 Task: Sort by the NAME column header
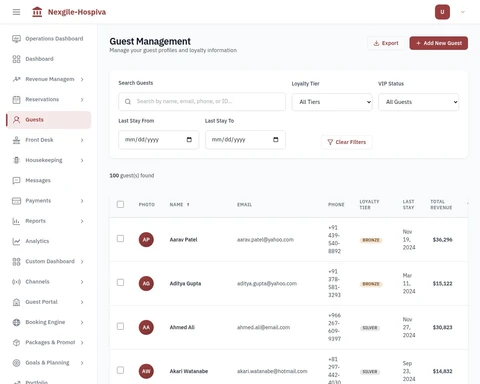[180, 205]
